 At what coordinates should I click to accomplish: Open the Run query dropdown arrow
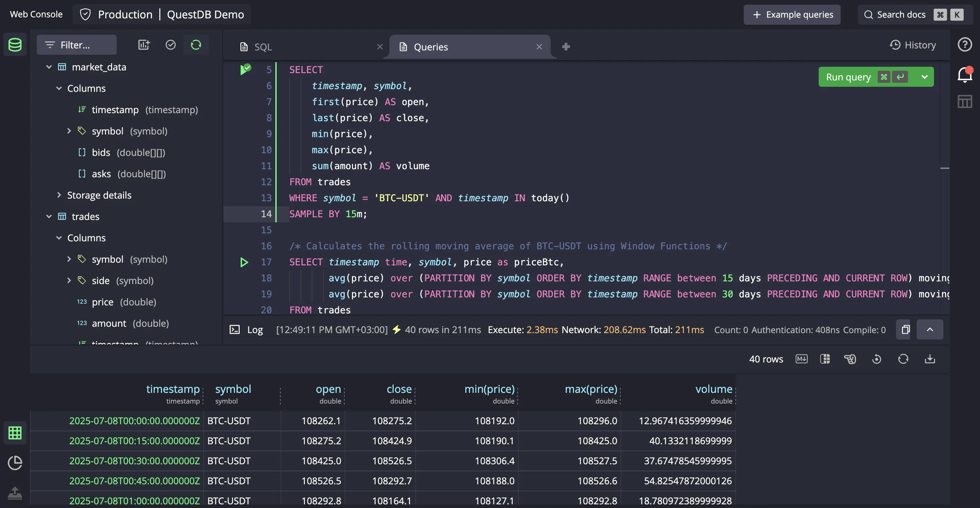pyautogui.click(x=924, y=76)
